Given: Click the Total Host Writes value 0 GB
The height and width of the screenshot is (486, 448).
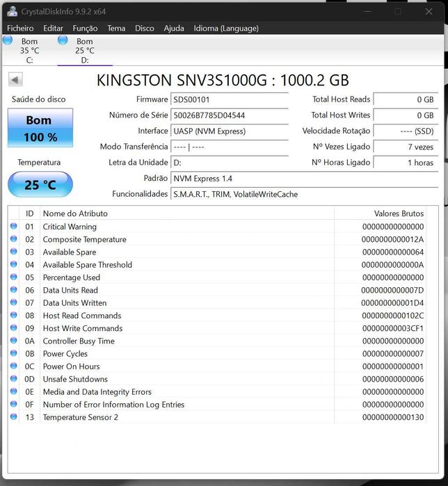Looking at the screenshot, I should point(406,115).
